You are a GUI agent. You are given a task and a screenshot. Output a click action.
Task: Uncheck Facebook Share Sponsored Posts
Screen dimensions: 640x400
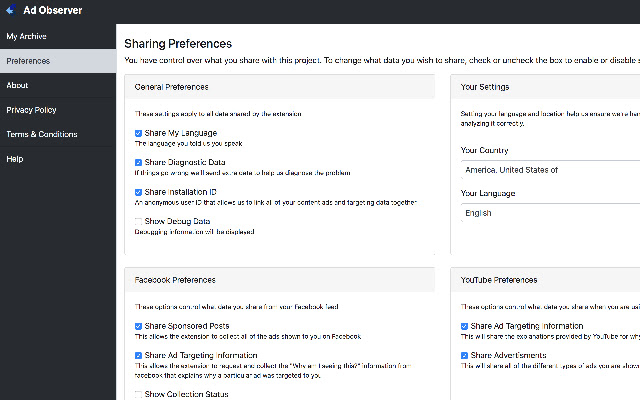138,326
